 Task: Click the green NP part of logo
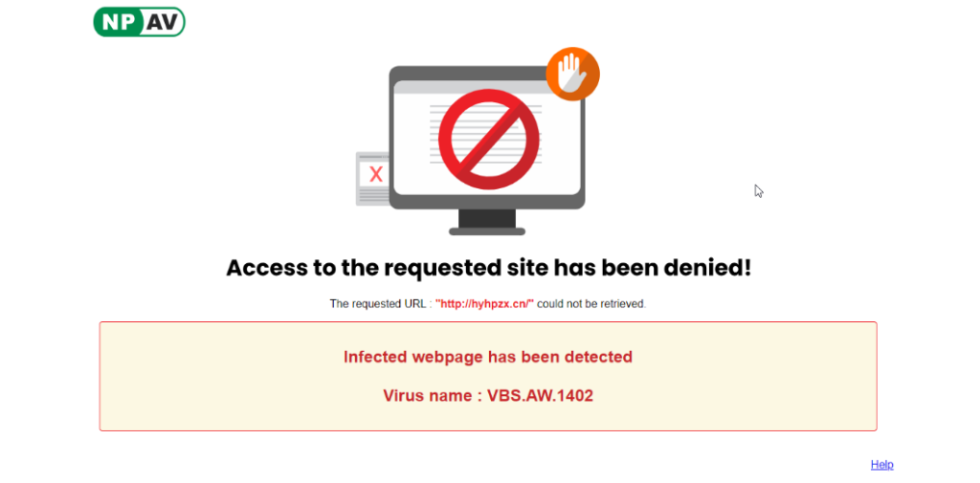click(x=118, y=23)
